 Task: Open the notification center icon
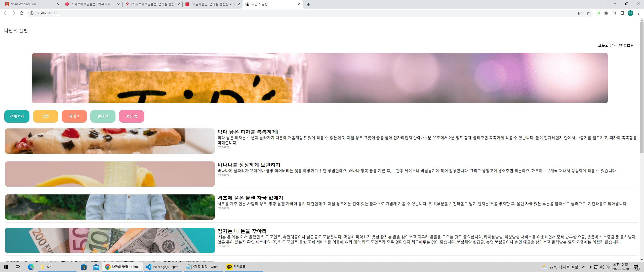[636, 267]
